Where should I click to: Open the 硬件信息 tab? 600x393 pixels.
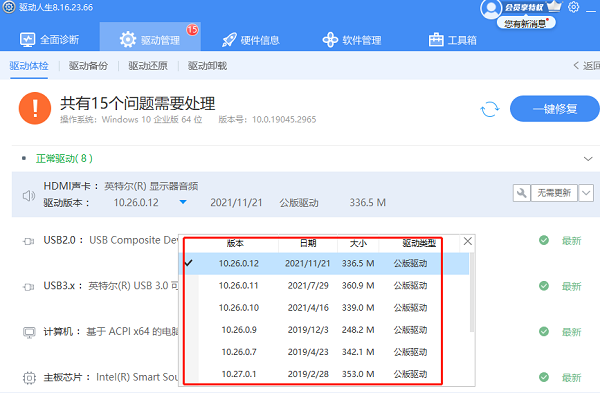251,40
